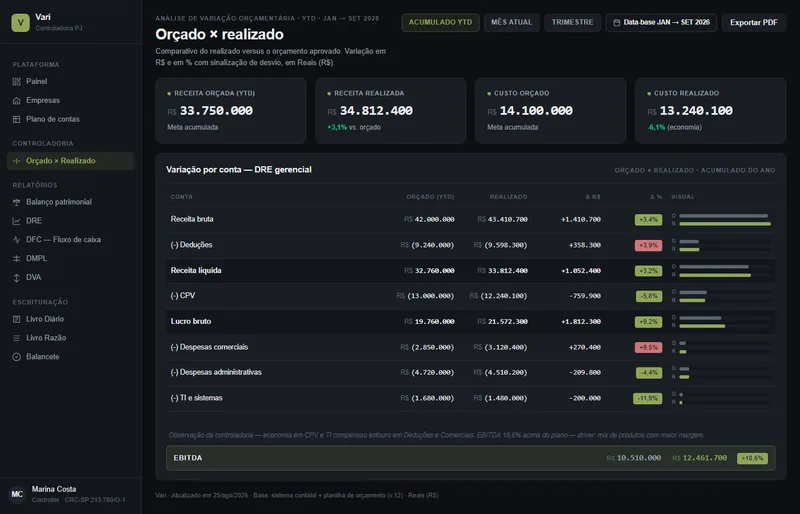Click the Exportar PDF button

pyautogui.click(x=754, y=22)
